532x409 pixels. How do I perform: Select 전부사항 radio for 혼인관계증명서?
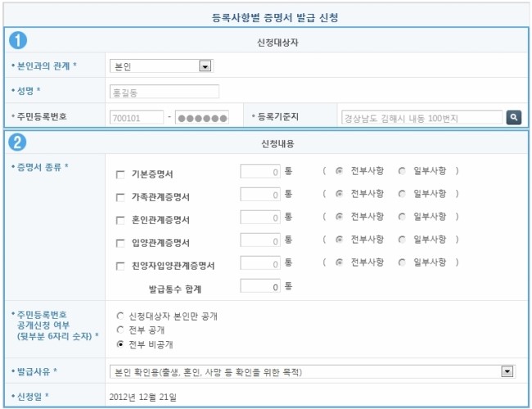point(338,217)
